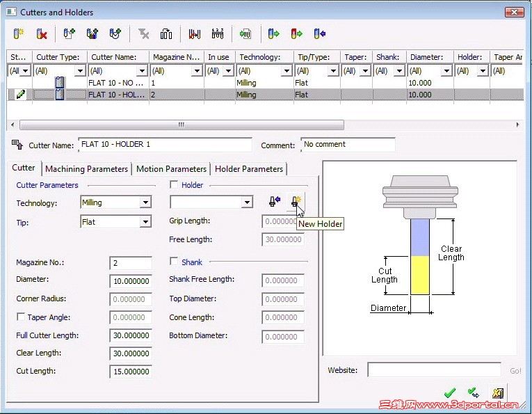Open the Cutter Name column filter dropdown
Screen dimensions: 532x414
click(142, 70)
